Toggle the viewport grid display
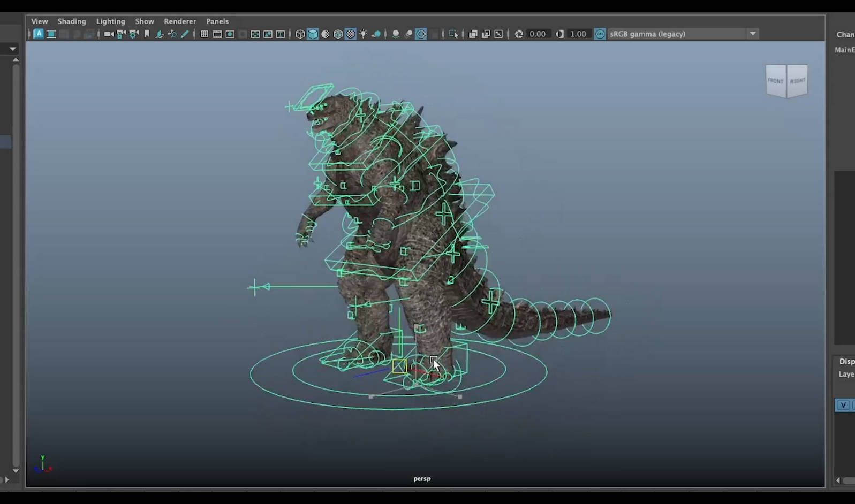 pyautogui.click(x=205, y=34)
